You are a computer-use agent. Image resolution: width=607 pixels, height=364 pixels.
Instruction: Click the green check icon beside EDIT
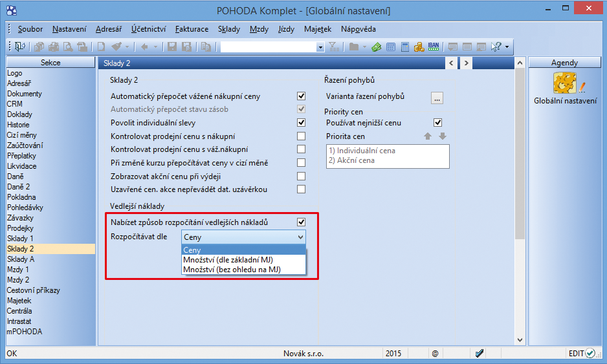tap(590, 353)
